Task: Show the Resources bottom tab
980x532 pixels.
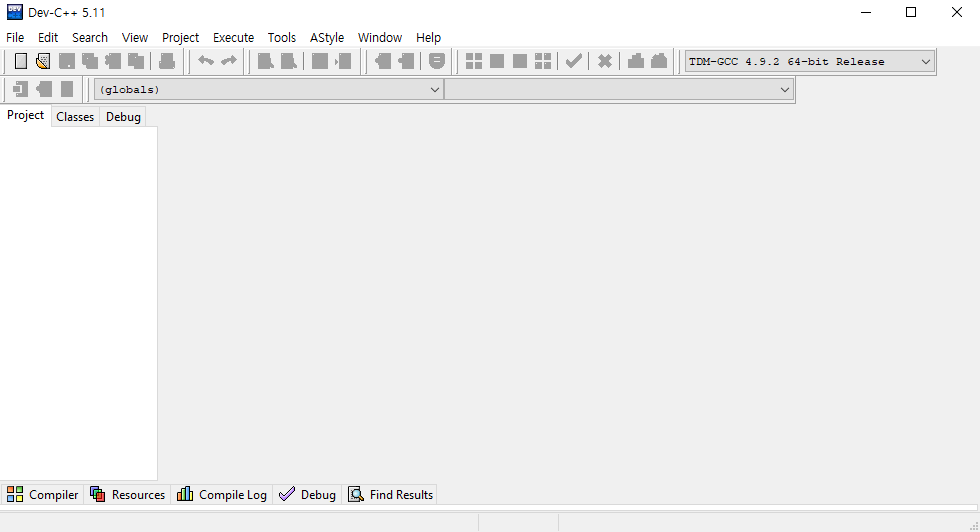Action: (x=128, y=494)
